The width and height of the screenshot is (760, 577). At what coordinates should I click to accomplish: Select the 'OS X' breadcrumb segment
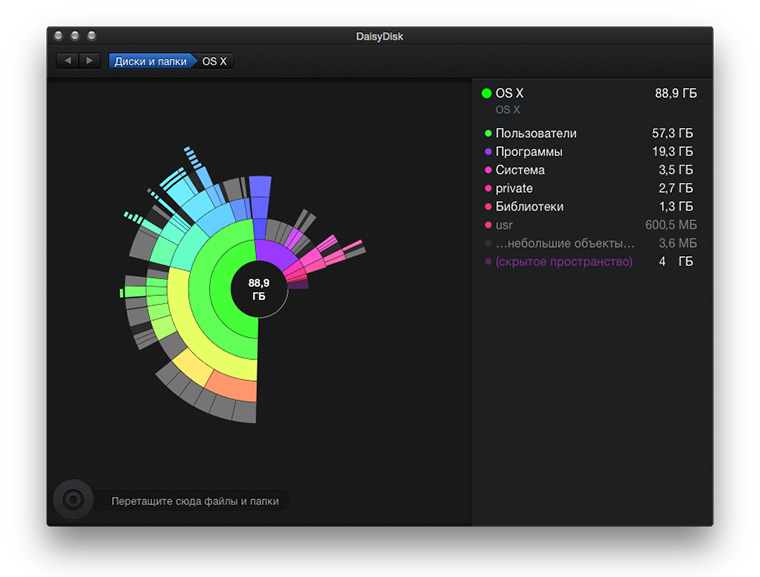(214, 61)
